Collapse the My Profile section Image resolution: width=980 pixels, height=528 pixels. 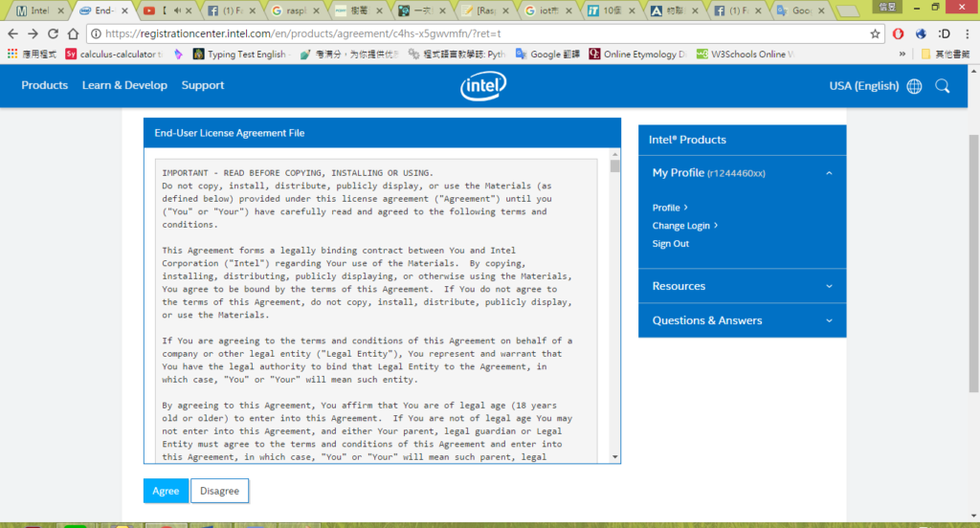(829, 173)
